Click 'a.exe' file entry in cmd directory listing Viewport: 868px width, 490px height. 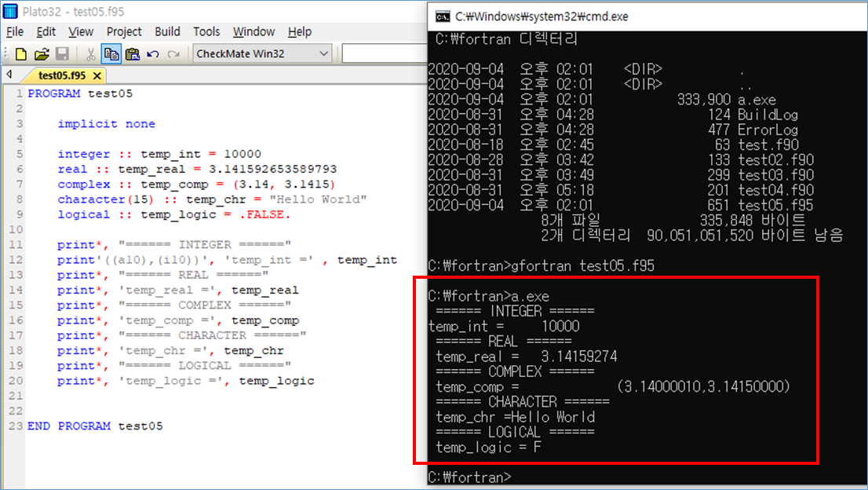coord(757,100)
